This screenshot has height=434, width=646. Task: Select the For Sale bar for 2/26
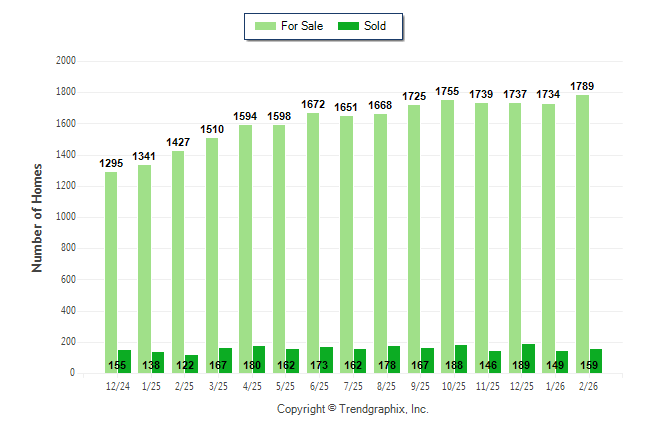click(x=582, y=230)
